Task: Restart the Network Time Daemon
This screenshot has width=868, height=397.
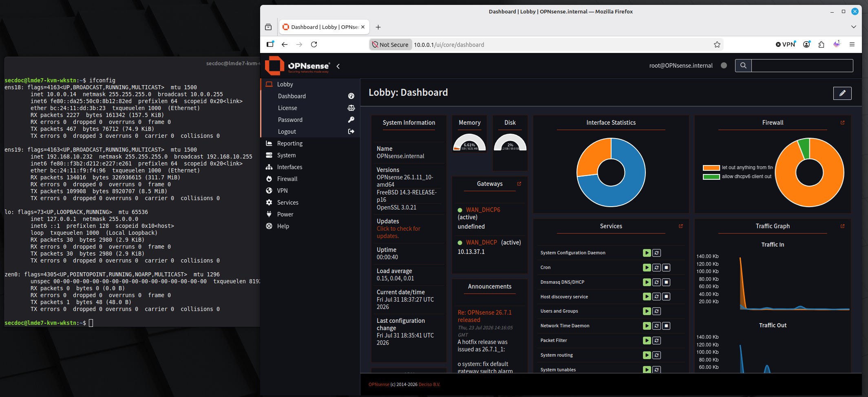Action: point(656,326)
